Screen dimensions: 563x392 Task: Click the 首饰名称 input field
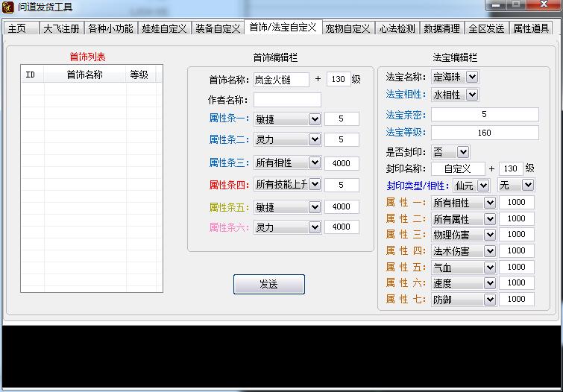click(282, 79)
